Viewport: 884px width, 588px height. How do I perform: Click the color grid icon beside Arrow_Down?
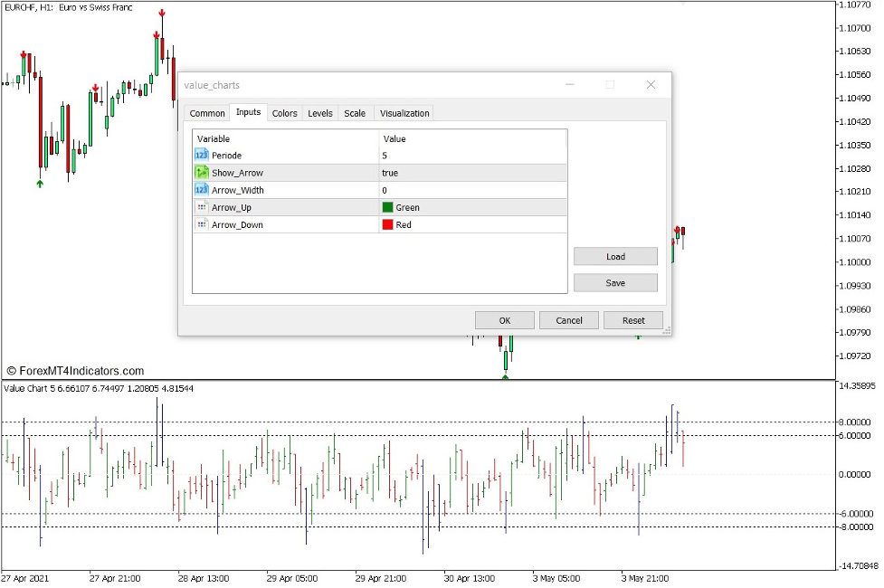click(201, 224)
